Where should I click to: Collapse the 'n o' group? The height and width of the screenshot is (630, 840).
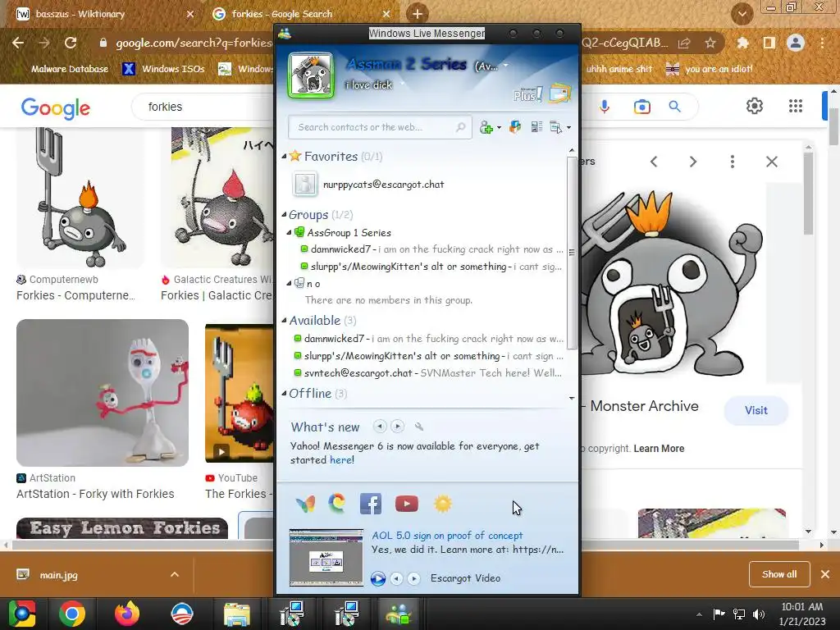[290, 283]
